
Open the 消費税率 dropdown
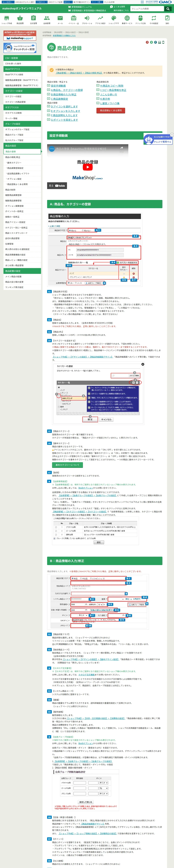[100, 605]
